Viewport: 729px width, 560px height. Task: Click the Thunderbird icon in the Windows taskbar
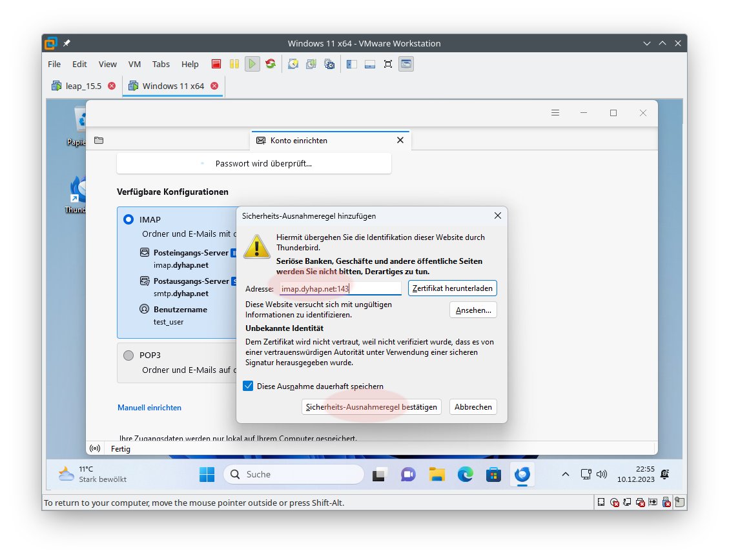tap(522, 474)
